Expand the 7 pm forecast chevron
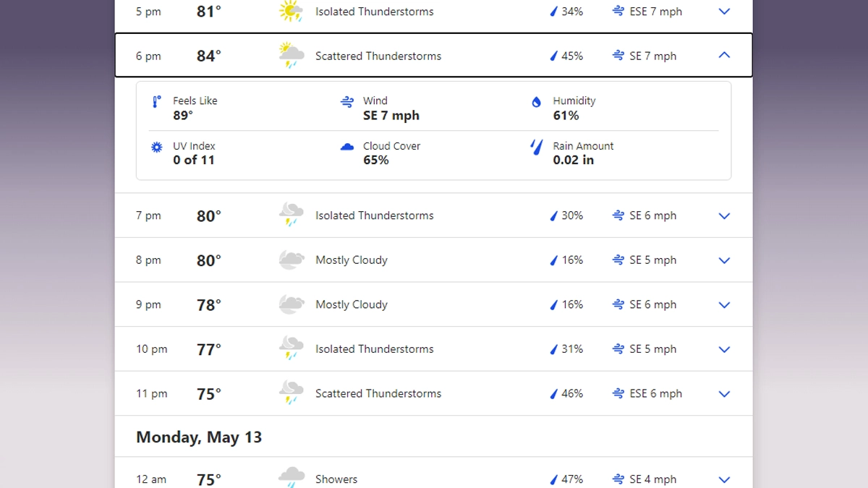868x488 pixels. 724,215
